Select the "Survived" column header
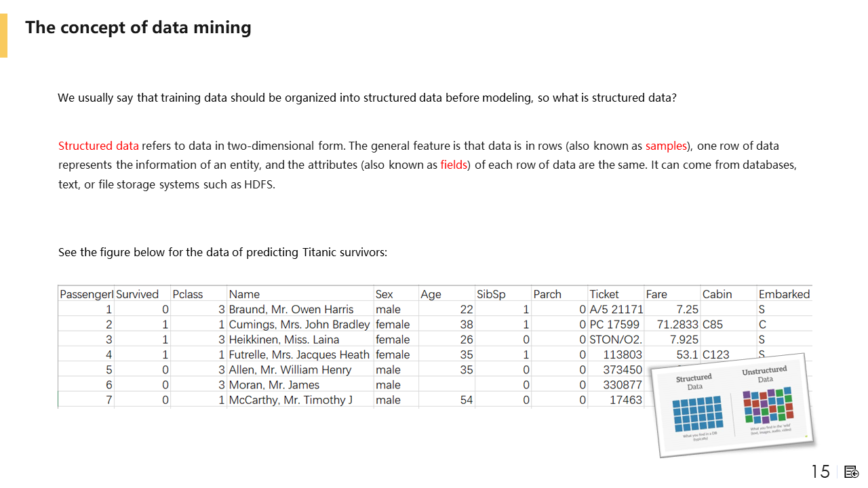Viewport: 868px width, 488px height. point(137,294)
